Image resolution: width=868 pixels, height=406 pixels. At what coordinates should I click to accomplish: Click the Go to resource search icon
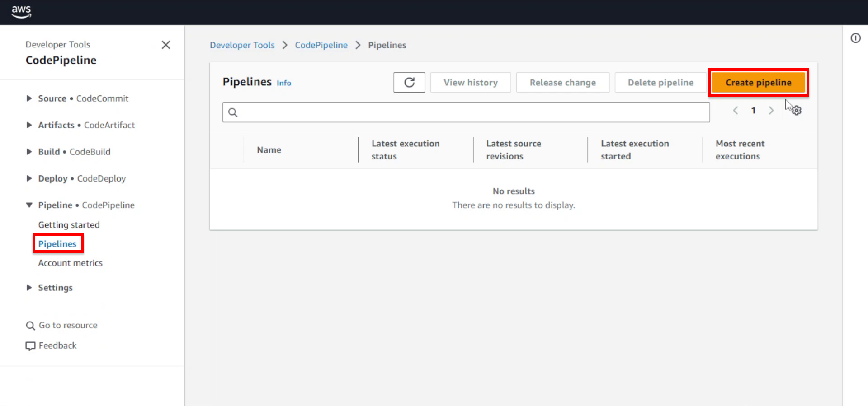[x=30, y=326]
